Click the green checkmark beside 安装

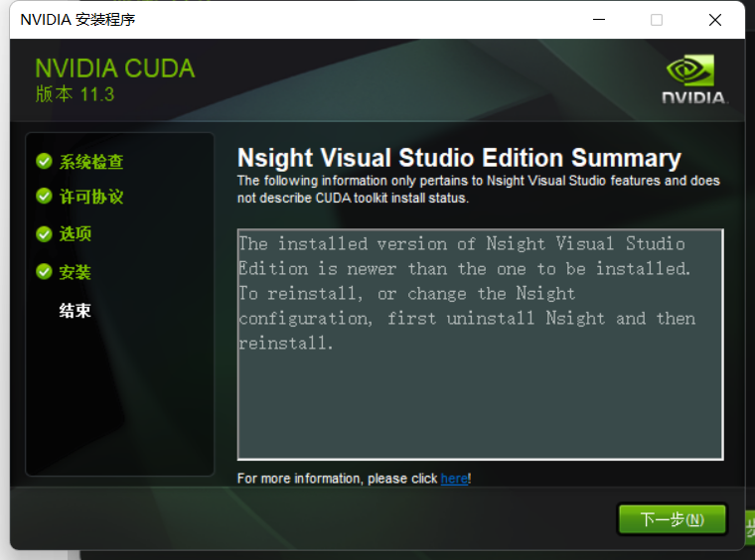click(x=44, y=272)
